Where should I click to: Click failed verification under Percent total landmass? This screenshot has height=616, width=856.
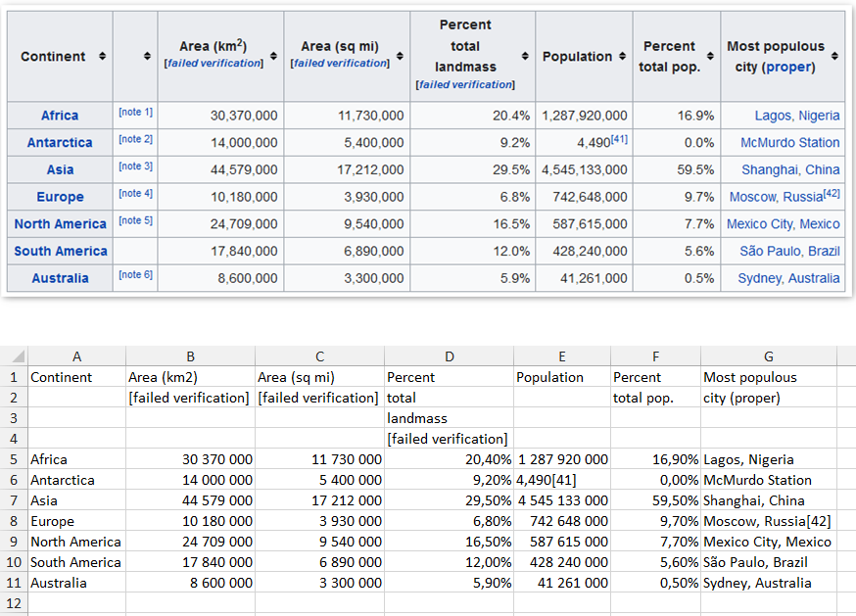coord(465,84)
